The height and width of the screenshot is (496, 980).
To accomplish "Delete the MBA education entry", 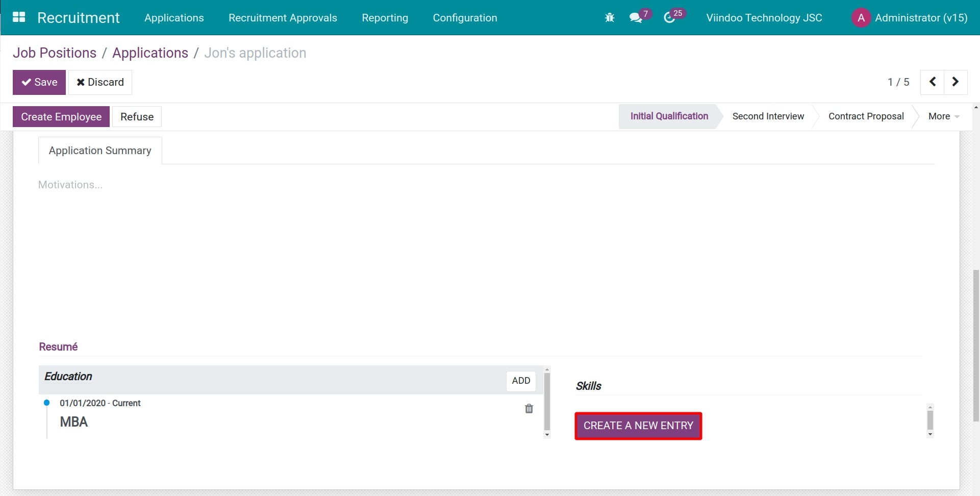I will pyautogui.click(x=529, y=408).
